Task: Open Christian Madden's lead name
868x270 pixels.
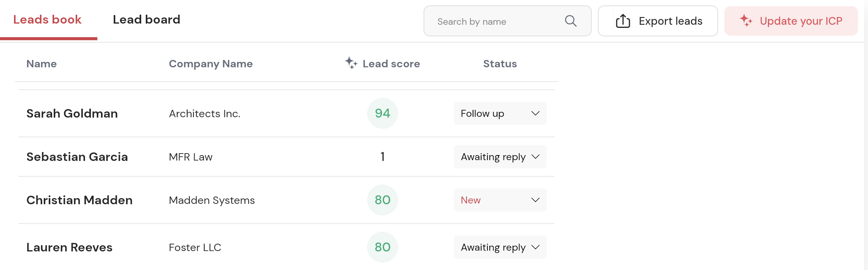Action: pyautogui.click(x=79, y=200)
